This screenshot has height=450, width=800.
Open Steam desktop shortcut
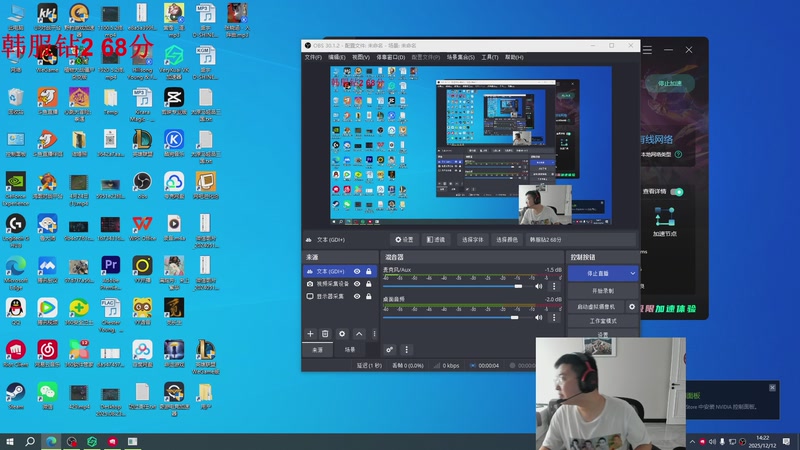[15, 396]
